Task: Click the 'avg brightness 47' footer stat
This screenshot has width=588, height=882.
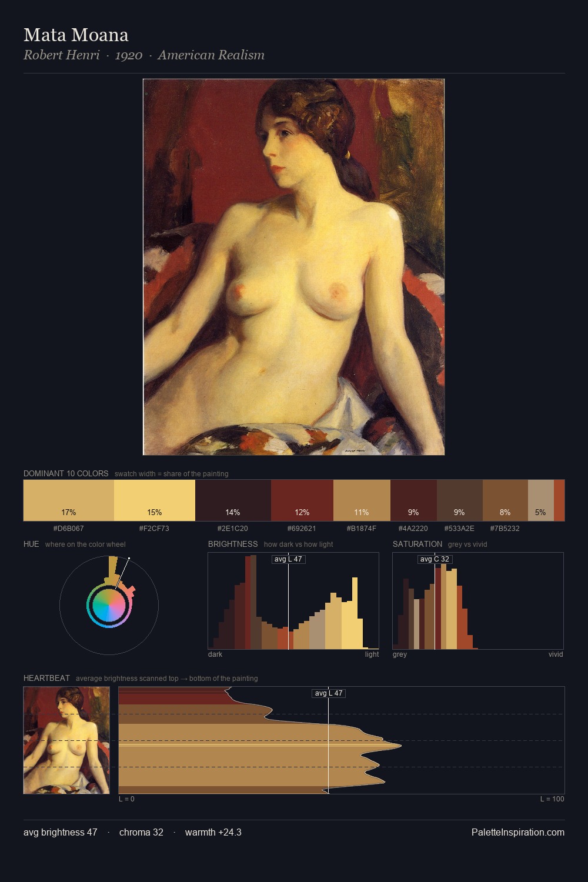Action: pos(61,832)
